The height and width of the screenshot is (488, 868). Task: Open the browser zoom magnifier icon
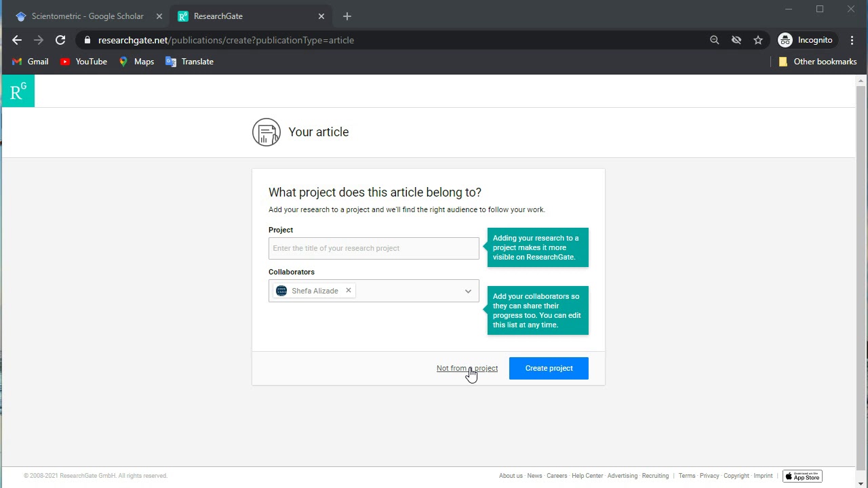point(714,40)
